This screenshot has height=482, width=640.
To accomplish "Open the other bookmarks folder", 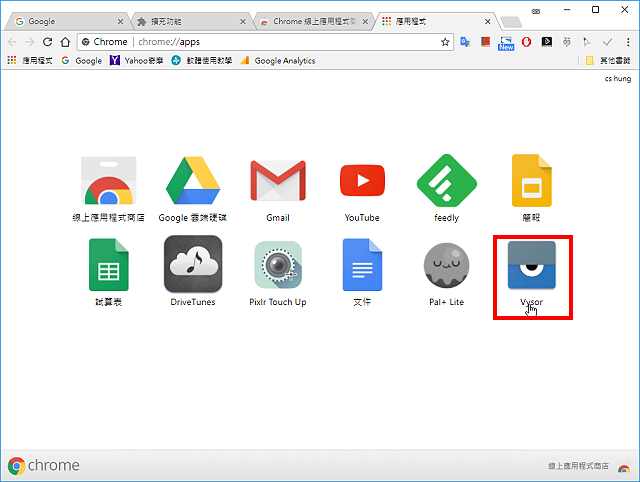I will (x=608, y=60).
